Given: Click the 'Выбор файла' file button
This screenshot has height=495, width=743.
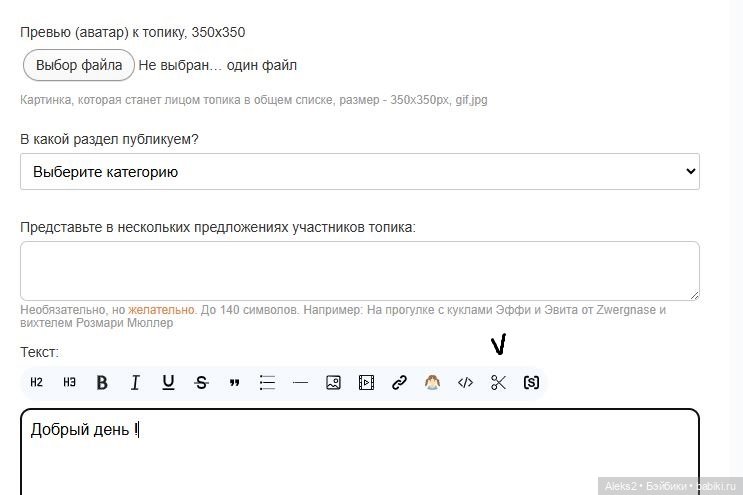Looking at the screenshot, I should point(79,65).
